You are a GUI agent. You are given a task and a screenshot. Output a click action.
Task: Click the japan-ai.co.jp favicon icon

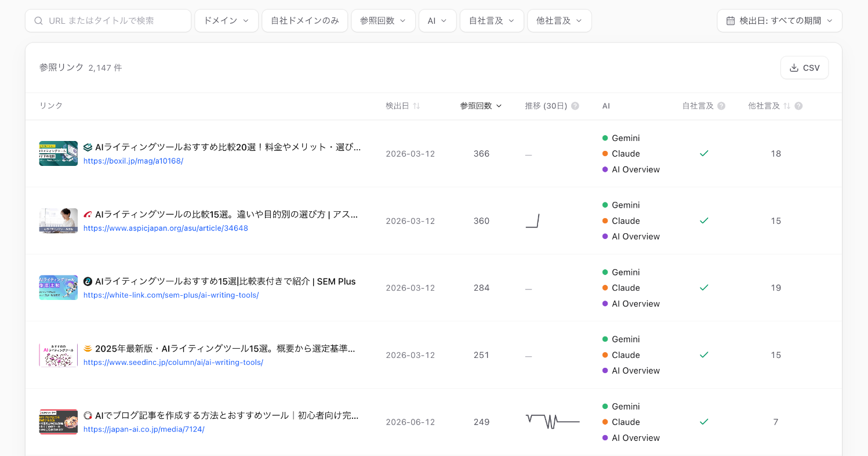88,415
